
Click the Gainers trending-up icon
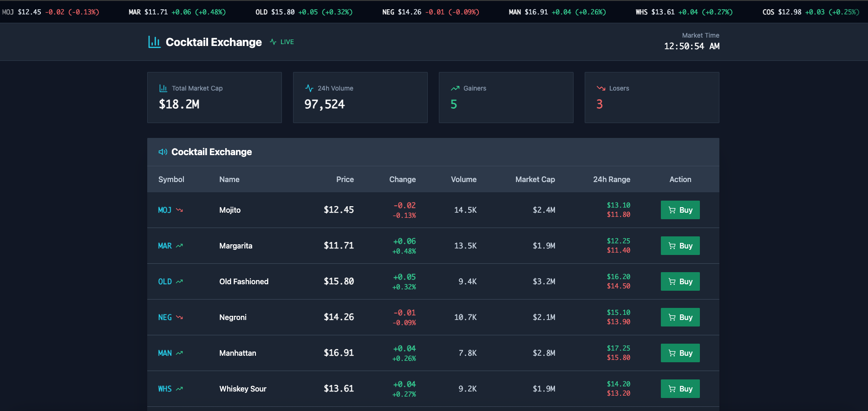coord(455,88)
